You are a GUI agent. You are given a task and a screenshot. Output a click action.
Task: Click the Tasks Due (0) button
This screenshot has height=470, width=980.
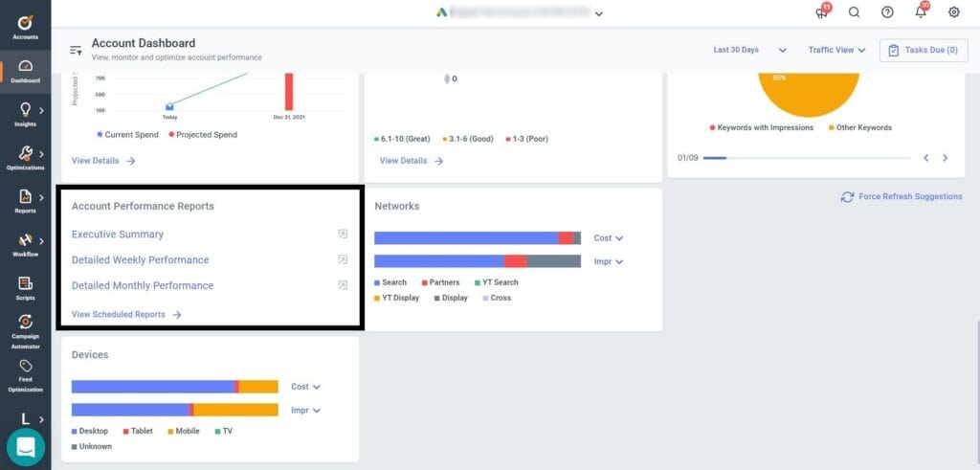924,50
